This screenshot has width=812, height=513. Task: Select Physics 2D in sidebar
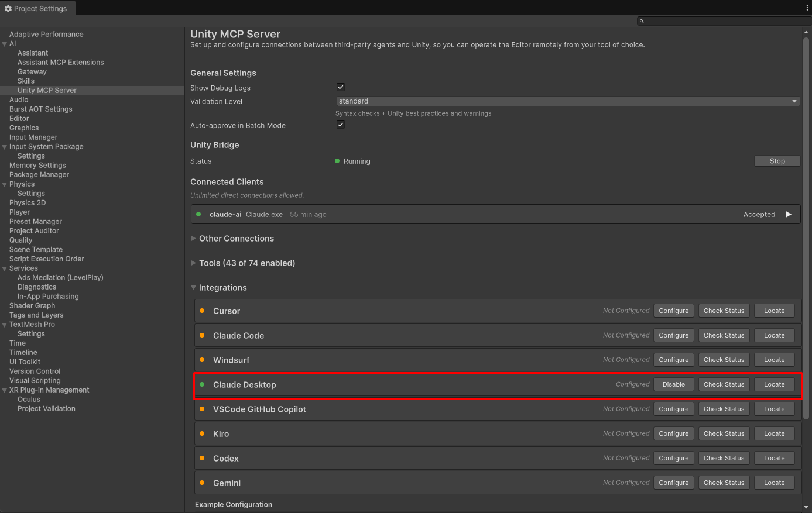click(28, 203)
